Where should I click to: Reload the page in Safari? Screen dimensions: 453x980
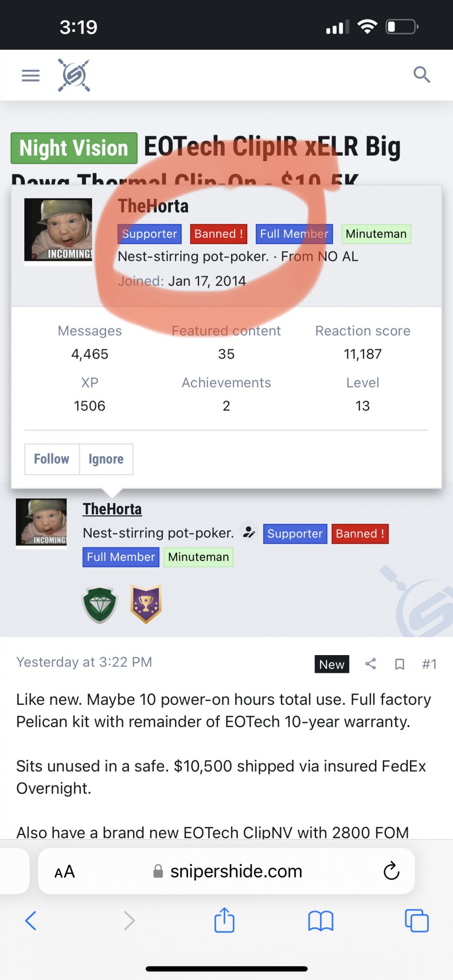coord(391,871)
